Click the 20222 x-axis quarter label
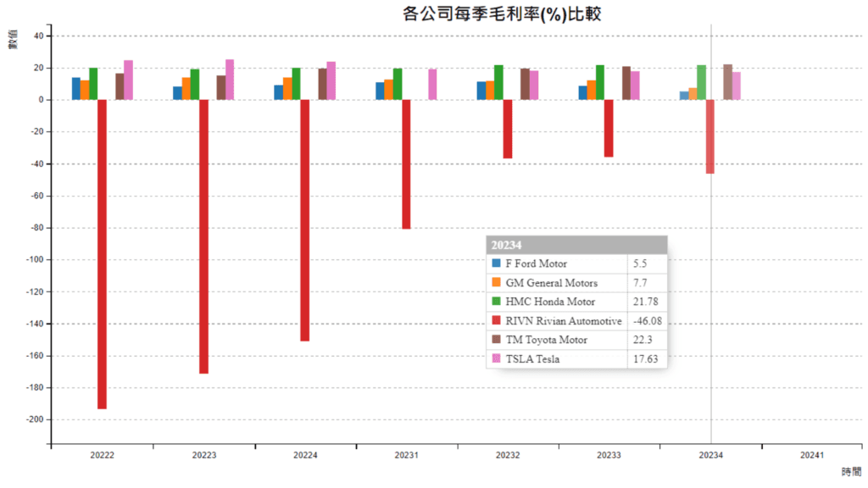 [x=103, y=456]
